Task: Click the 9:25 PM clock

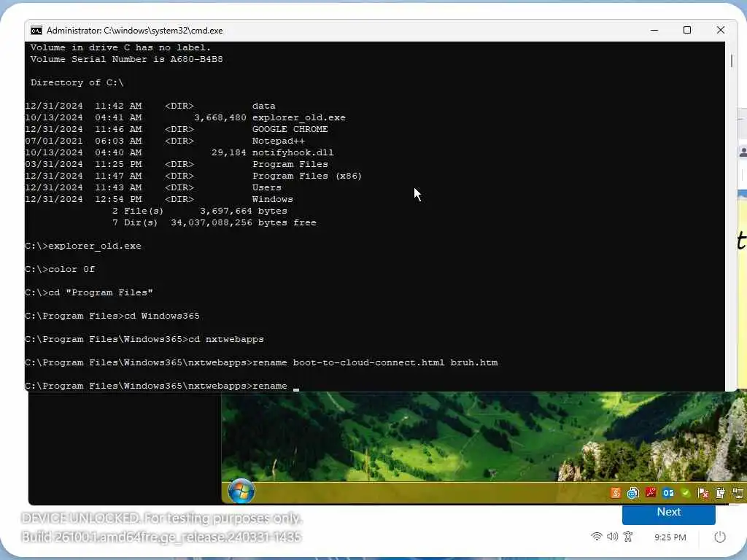Action: pyautogui.click(x=670, y=537)
